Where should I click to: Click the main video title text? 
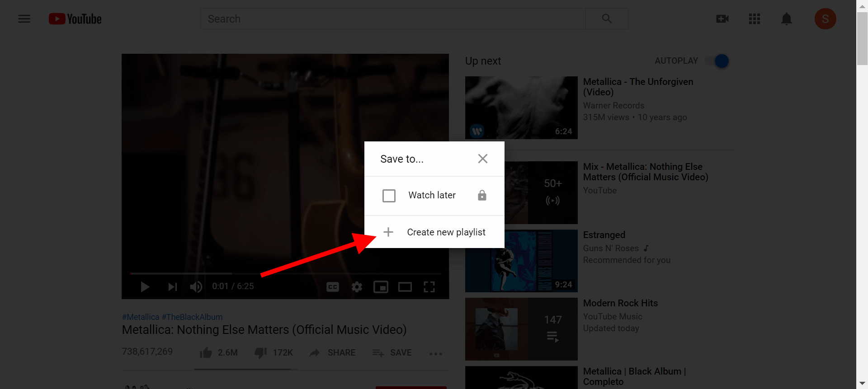point(264,330)
